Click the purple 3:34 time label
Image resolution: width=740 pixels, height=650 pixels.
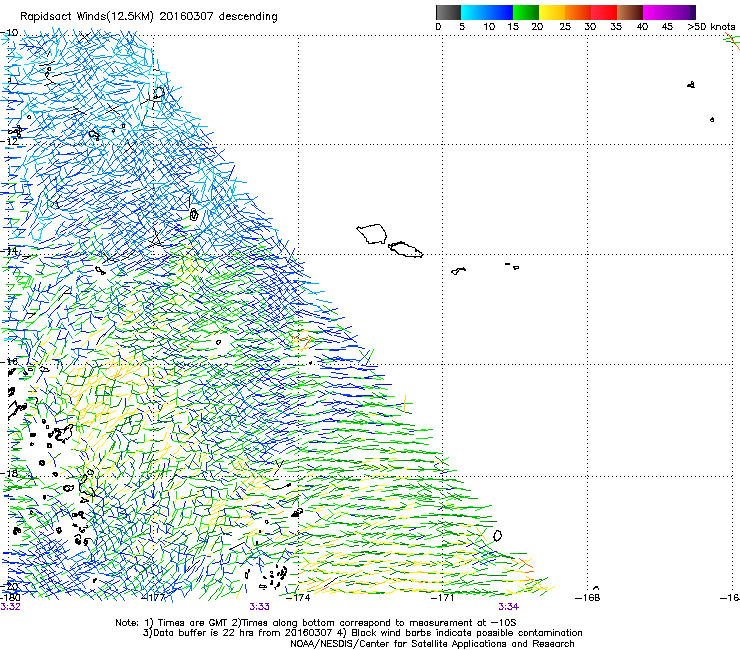tap(508, 607)
